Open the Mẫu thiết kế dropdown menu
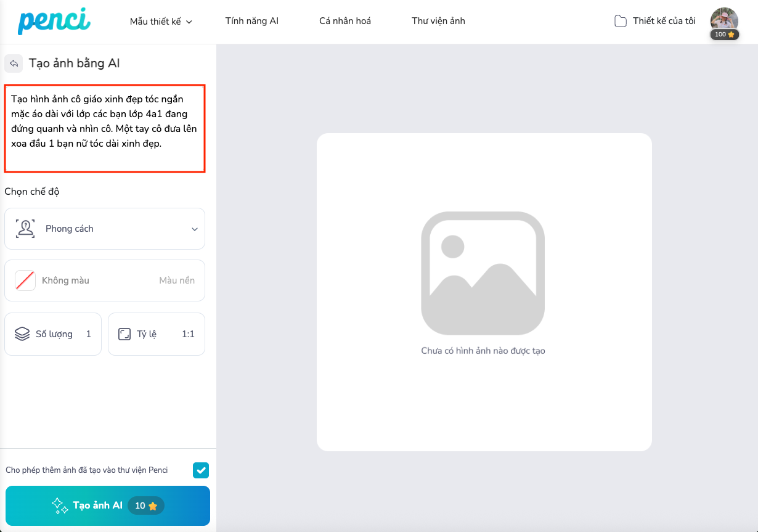The height and width of the screenshot is (532, 758). pyautogui.click(x=161, y=22)
